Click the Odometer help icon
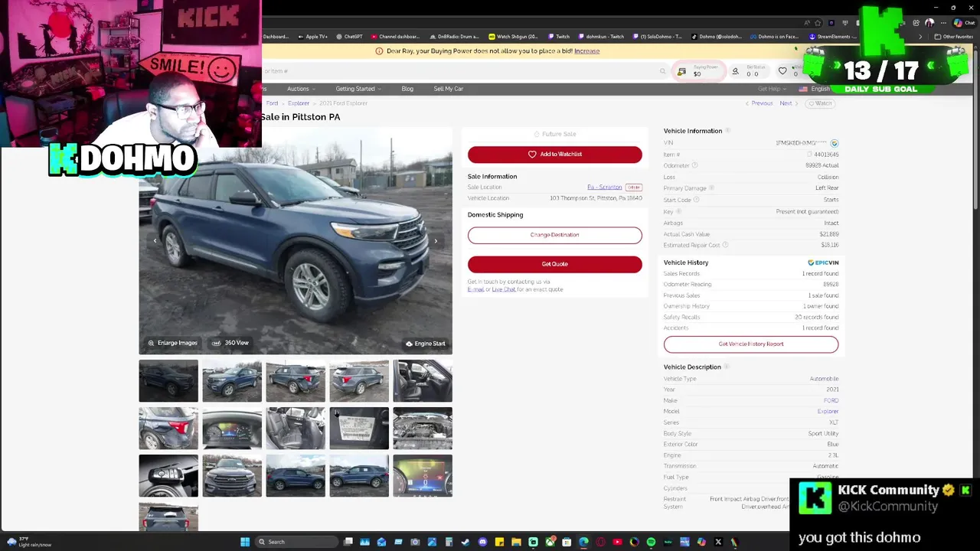Image resolution: width=980 pixels, height=551 pixels. tap(695, 165)
